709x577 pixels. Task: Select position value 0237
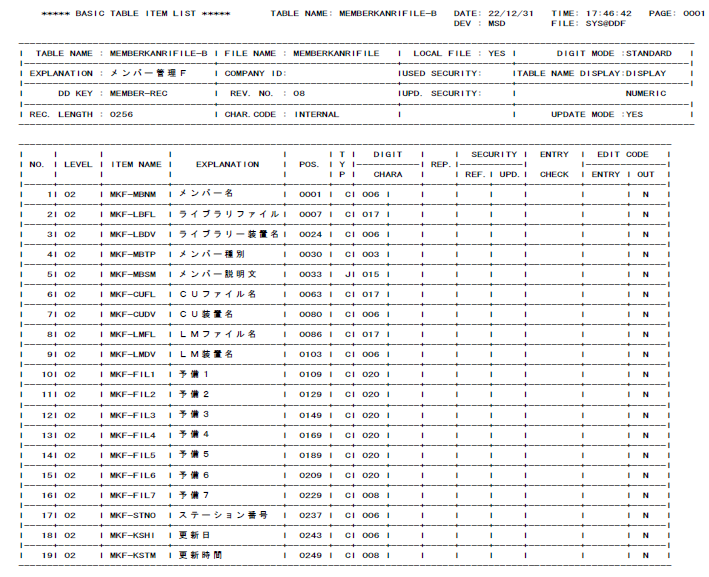[x=311, y=515]
